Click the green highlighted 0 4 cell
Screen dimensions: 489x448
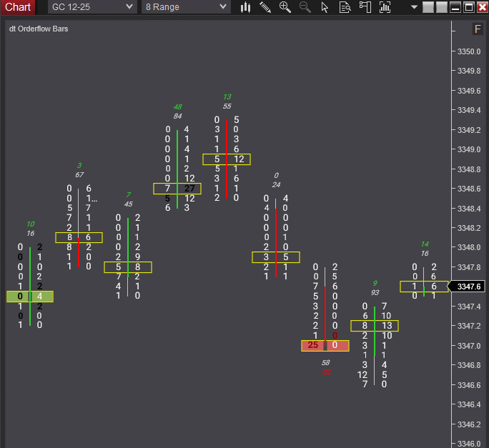click(29, 297)
